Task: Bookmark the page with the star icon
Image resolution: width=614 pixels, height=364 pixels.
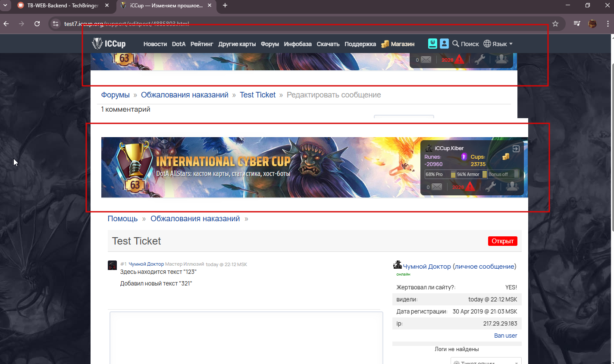Action: 555,24
